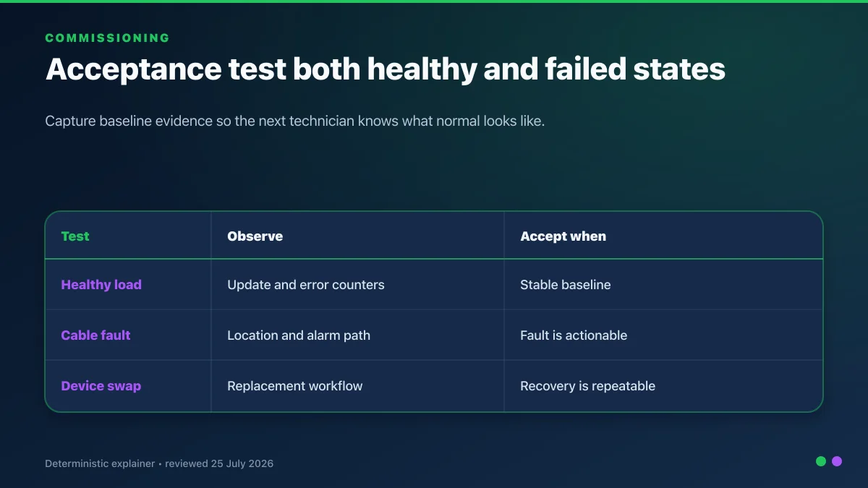Select the Location and alarm path cell

point(299,335)
